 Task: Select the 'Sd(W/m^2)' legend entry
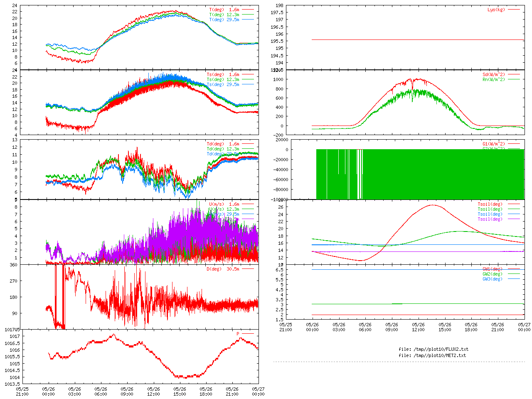click(x=494, y=75)
